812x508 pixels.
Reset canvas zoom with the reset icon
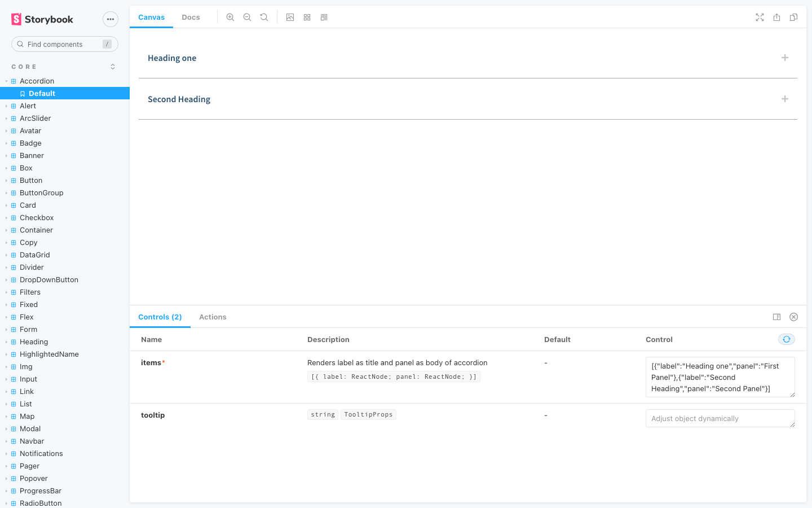(264, 17)
